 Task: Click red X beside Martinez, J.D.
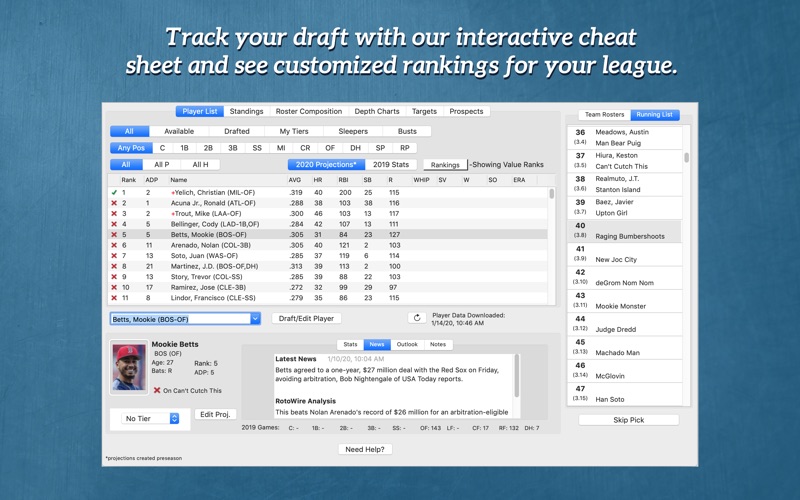coord(114,266)
